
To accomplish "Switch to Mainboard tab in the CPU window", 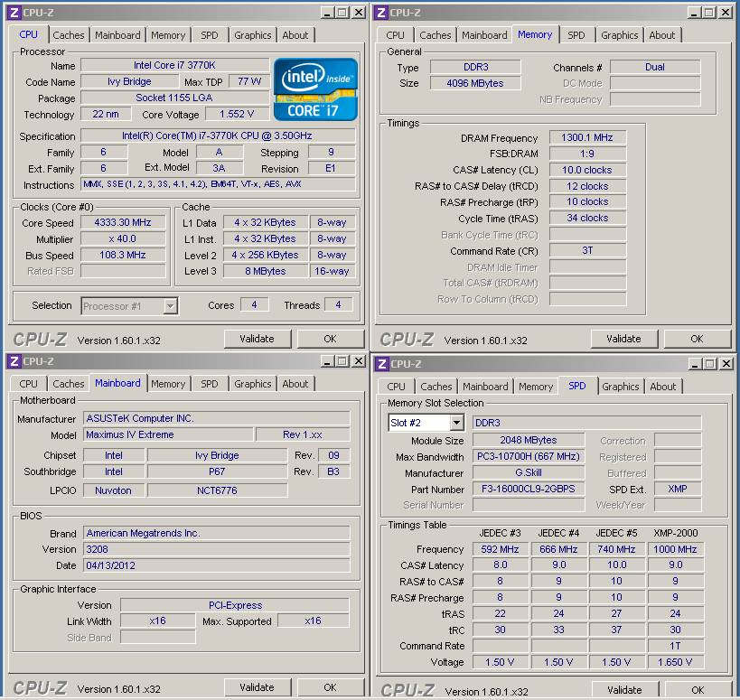I will click(x=117, y=35).
